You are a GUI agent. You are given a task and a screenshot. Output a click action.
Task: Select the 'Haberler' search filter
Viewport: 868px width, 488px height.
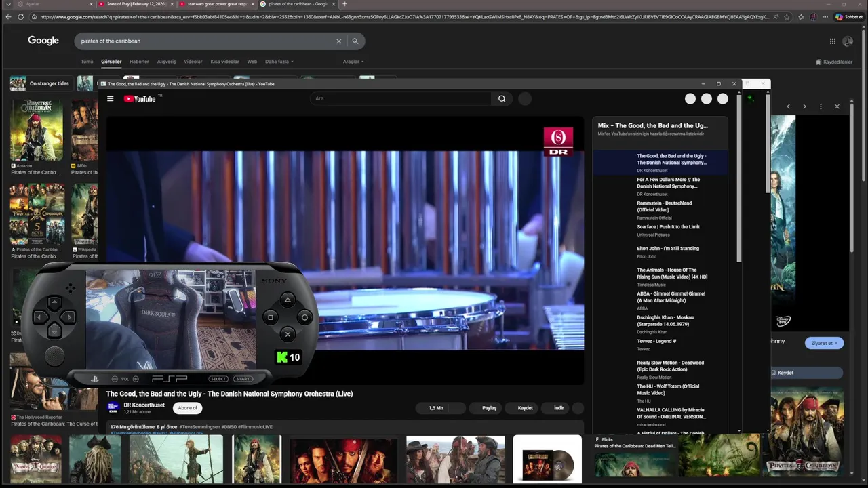tap(139, 62)
